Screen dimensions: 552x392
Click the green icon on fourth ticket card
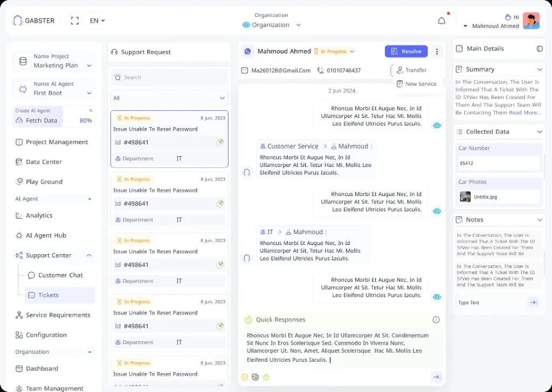pos(220,326)
